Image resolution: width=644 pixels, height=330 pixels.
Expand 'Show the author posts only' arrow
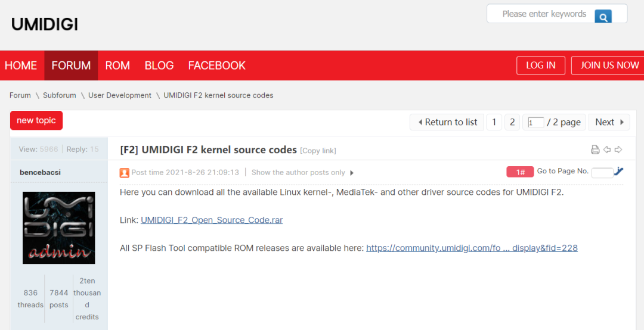tap(352, 173)
